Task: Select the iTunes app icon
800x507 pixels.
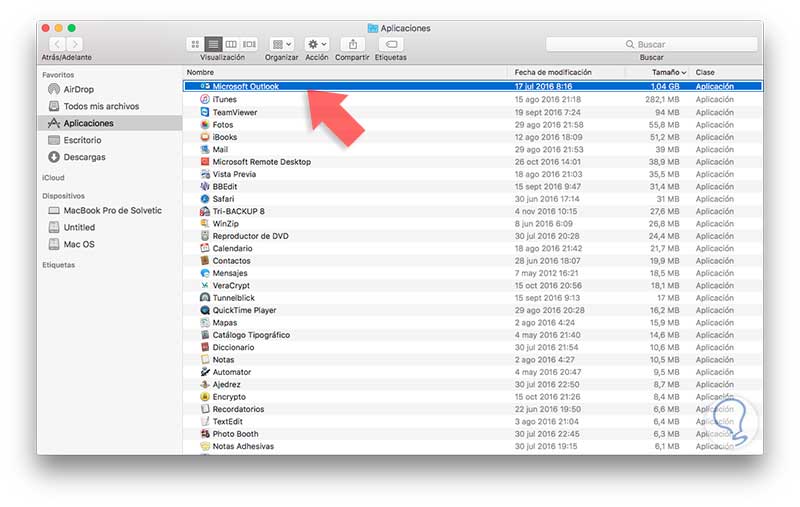Action: 205,99
